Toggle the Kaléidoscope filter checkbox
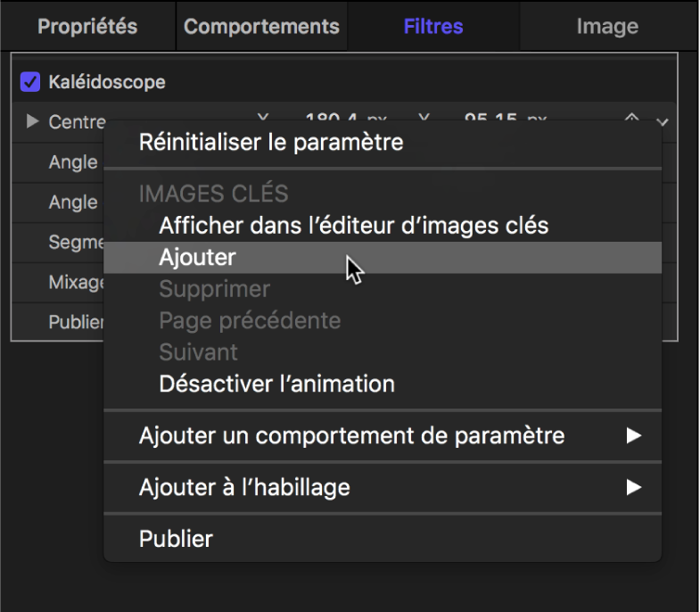This screenshot has width=700, height=612. [x=30, y=82]
